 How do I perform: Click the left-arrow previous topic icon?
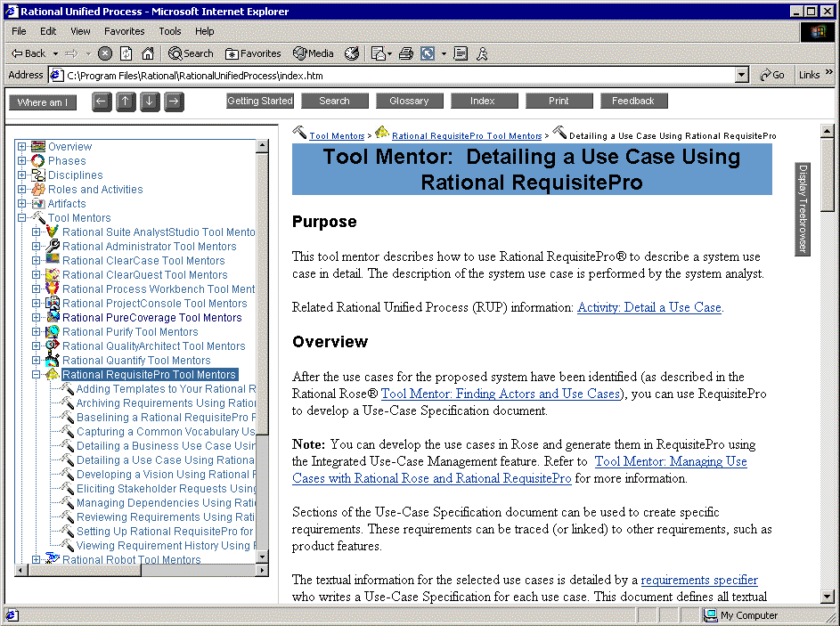point(102,102)
